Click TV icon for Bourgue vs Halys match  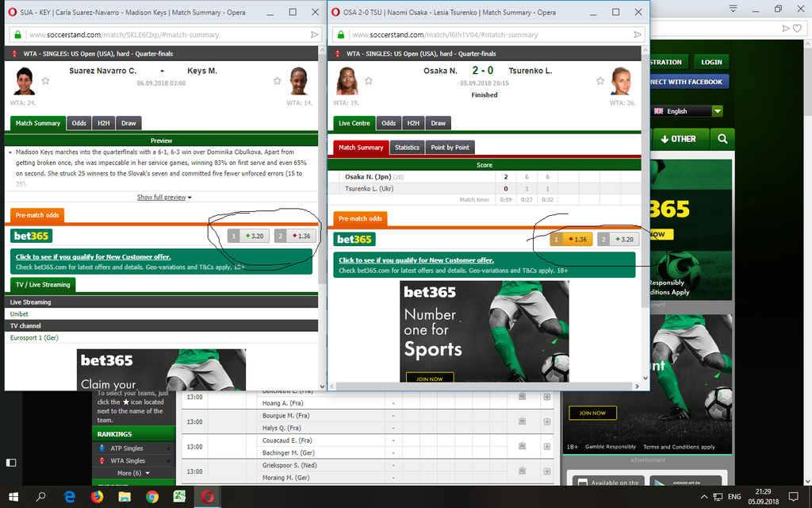pyautogui.click(x=522, y=421)
